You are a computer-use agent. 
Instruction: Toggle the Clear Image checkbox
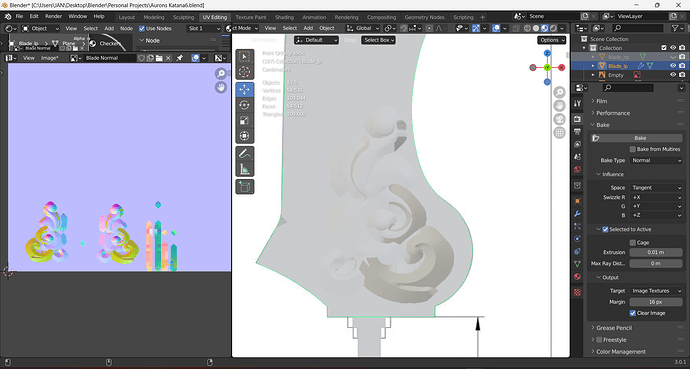633,313
